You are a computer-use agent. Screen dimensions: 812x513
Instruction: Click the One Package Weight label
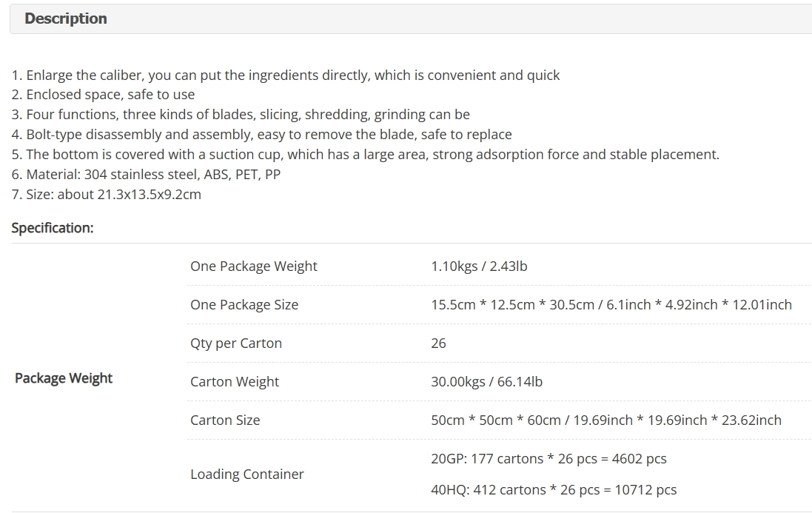(253, 266)
